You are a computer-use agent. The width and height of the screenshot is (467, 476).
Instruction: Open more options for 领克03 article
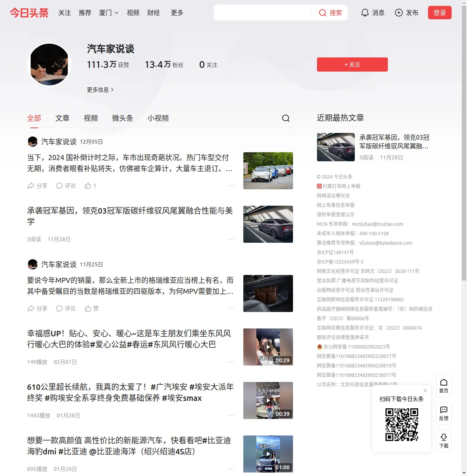(x=231, y=239)
